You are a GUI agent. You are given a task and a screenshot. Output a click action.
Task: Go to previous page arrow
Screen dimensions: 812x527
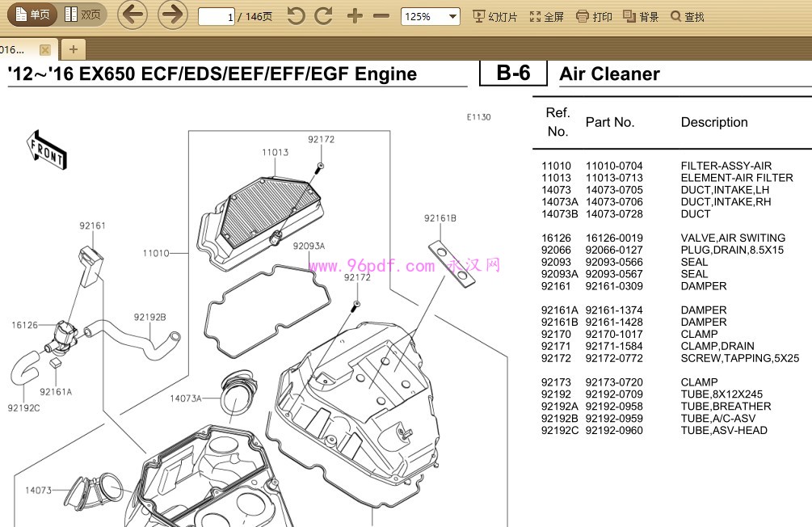[x=133, y=15]
